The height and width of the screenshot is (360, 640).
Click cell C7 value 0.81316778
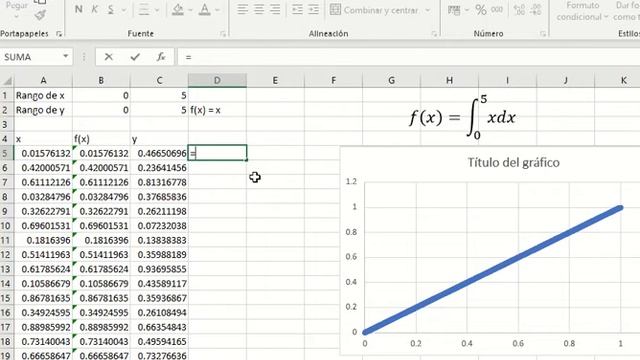coord(159,182)
